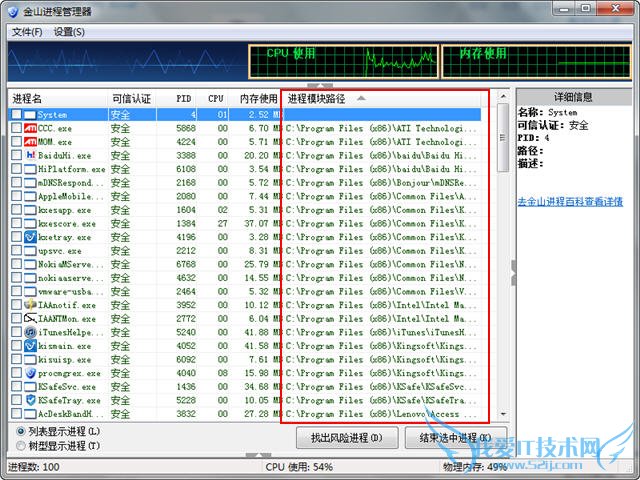Click the KSafeTray.exe shield icon
640x480 pixels.
point(30,400)
